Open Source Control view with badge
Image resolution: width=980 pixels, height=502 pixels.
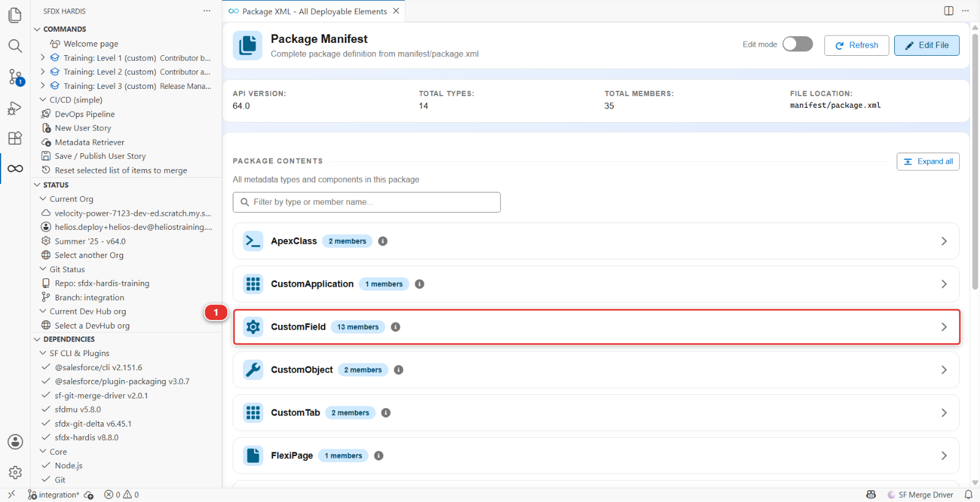coord(15,77)
